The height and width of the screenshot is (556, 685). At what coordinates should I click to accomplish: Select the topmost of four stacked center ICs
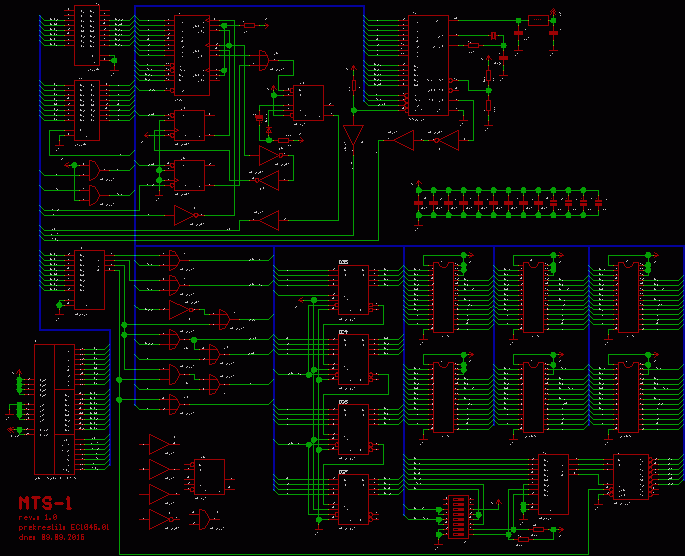[352, 288]
